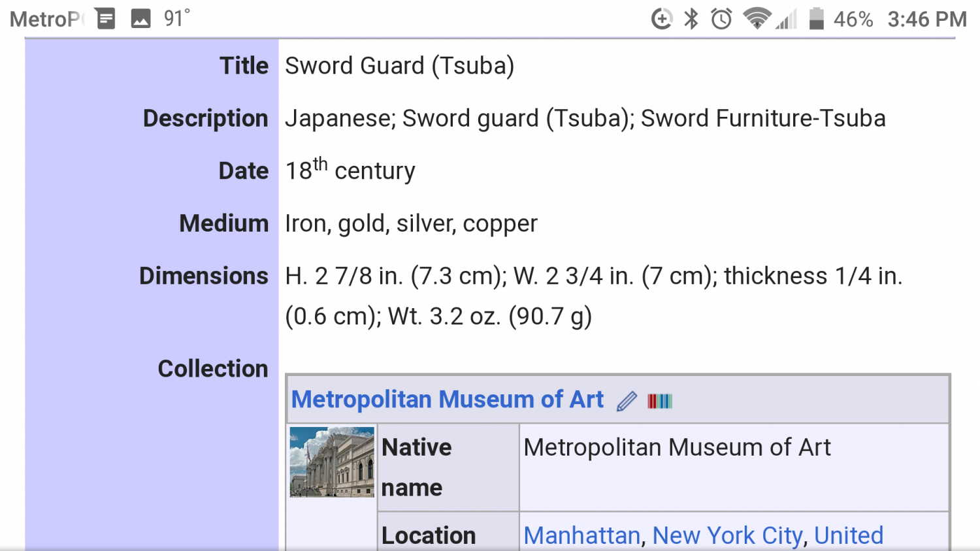Tap the image notification icon in status bar
Screen dimensions: 980x551
pos(140,18)
